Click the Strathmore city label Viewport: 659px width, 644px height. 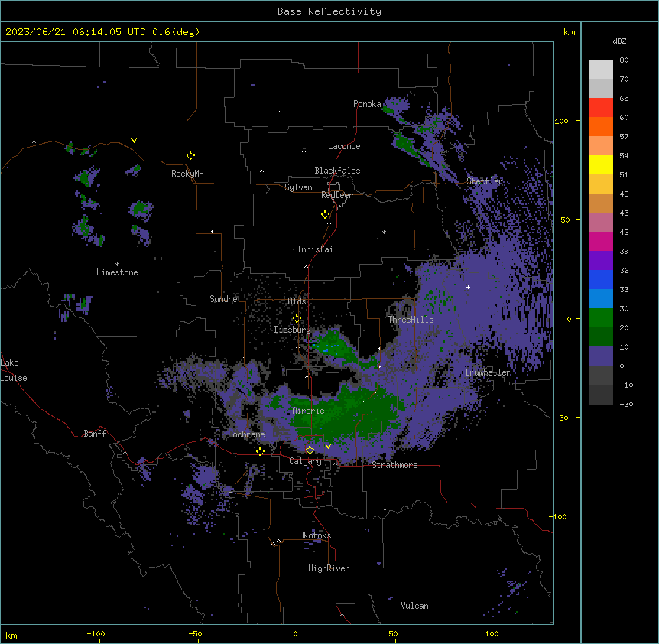click(394, 465)
